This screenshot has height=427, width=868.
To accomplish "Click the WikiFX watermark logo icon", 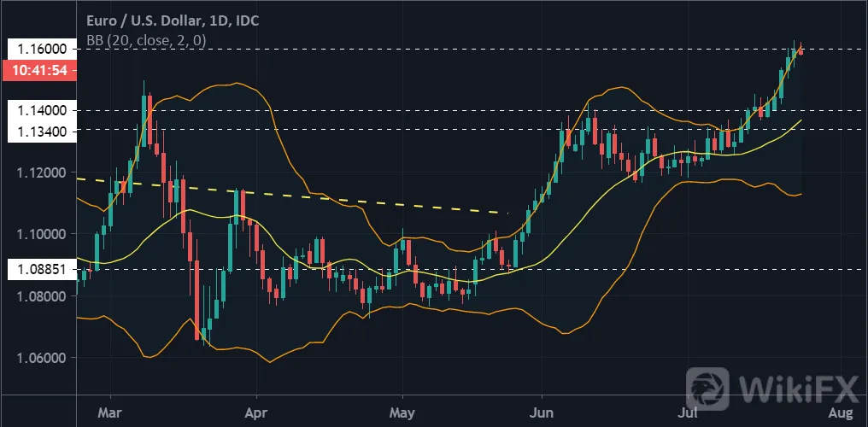I will point(707,389).
